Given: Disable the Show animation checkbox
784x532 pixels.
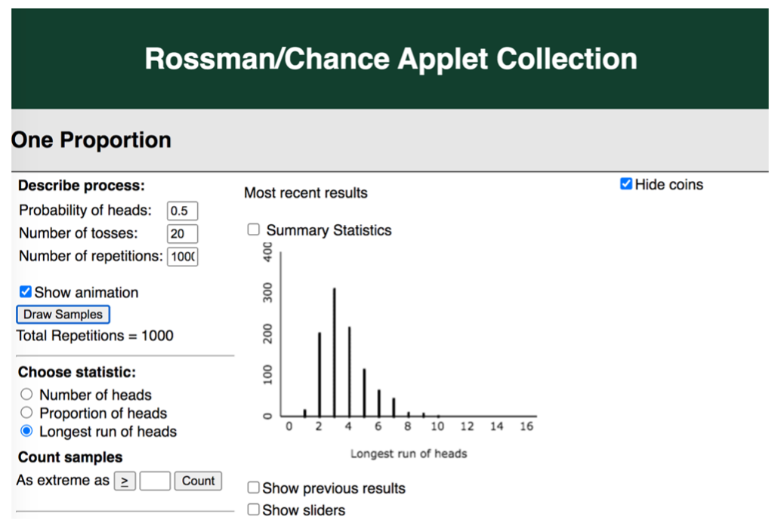Looking at the screenshot, I should pos(26,292).
